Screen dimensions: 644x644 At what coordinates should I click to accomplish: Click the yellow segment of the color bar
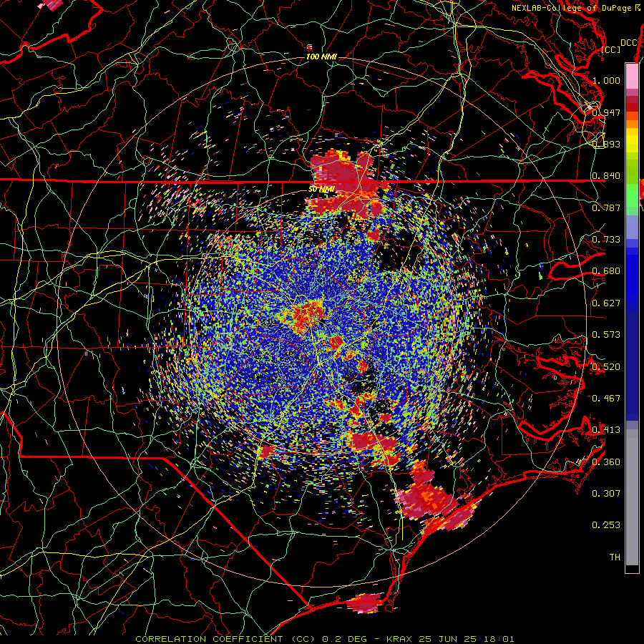[632, 141]
